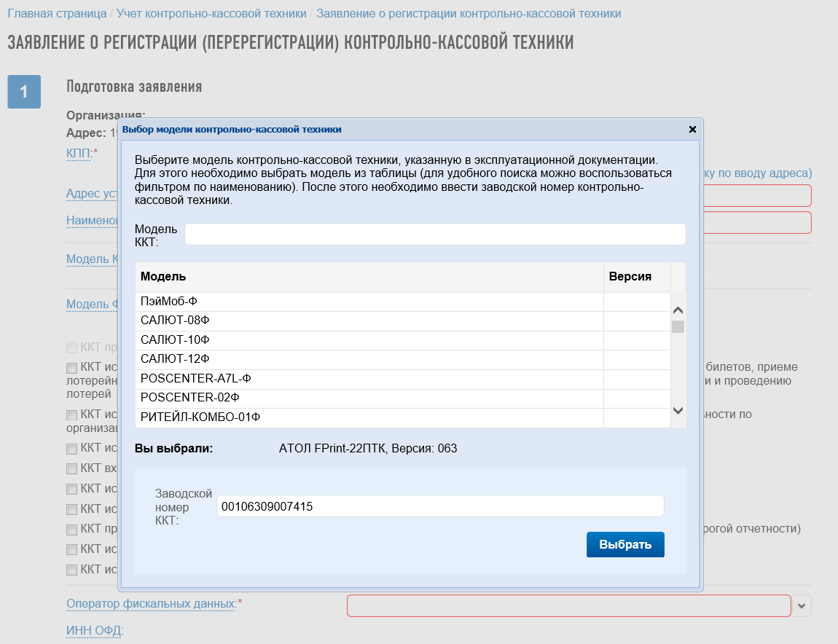Confirm the selection with the Выбрать button
The height and width of the screenshot is (644, 838).
click(x=625, y=545)
